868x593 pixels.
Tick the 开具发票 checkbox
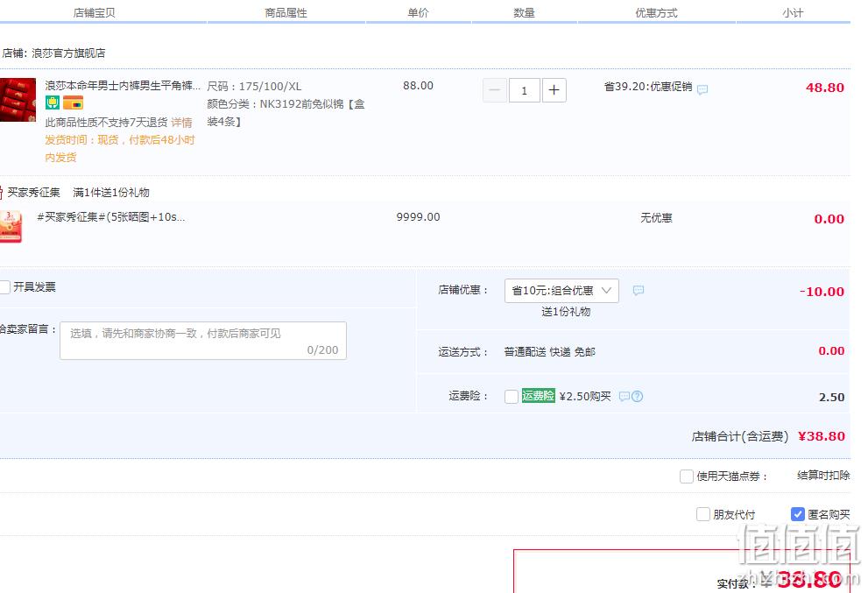tap(5, 286)
